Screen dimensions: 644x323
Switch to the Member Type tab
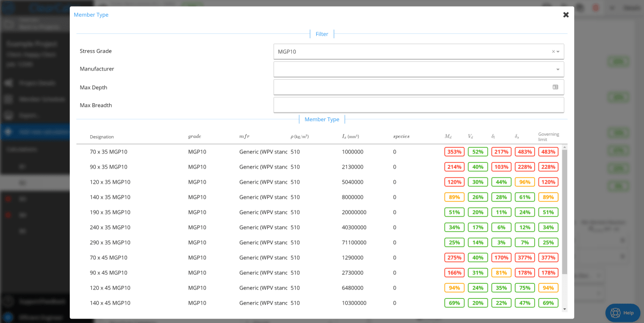[x=321, y=119]
